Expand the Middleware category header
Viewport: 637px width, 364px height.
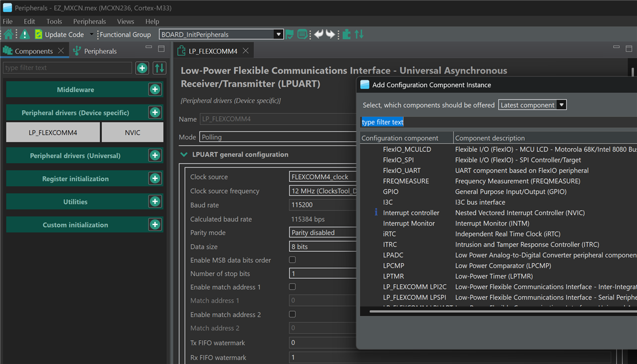point(76,89)
